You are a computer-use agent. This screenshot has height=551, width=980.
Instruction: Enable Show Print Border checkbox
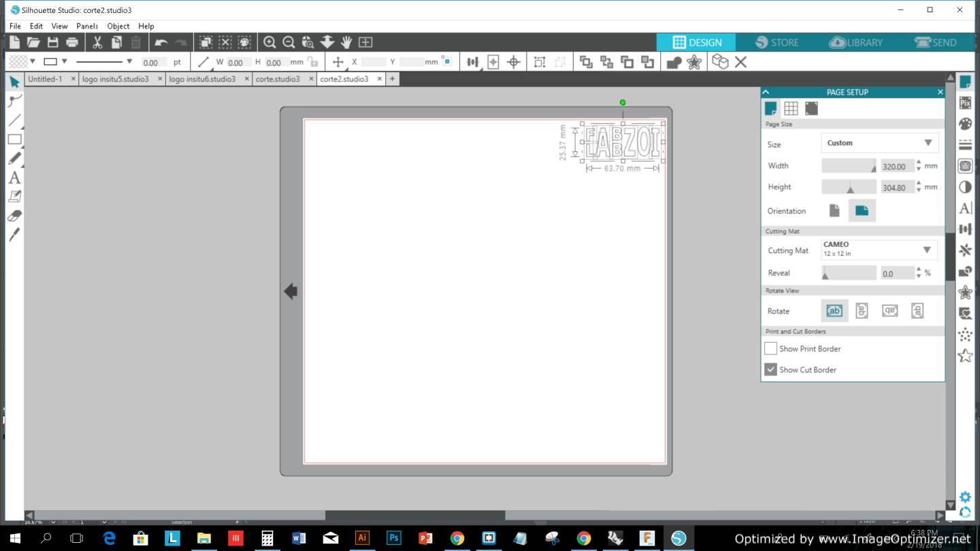point(770,348)
